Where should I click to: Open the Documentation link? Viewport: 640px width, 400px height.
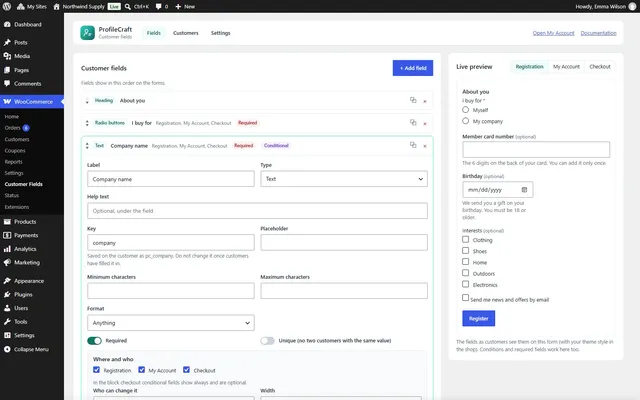(x=598, y=33)
